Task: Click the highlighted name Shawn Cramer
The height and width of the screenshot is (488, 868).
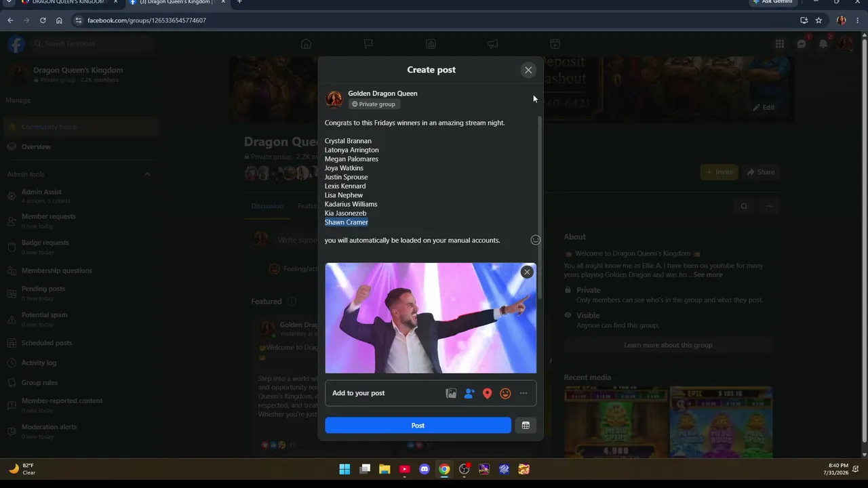Action: (347, 222)
